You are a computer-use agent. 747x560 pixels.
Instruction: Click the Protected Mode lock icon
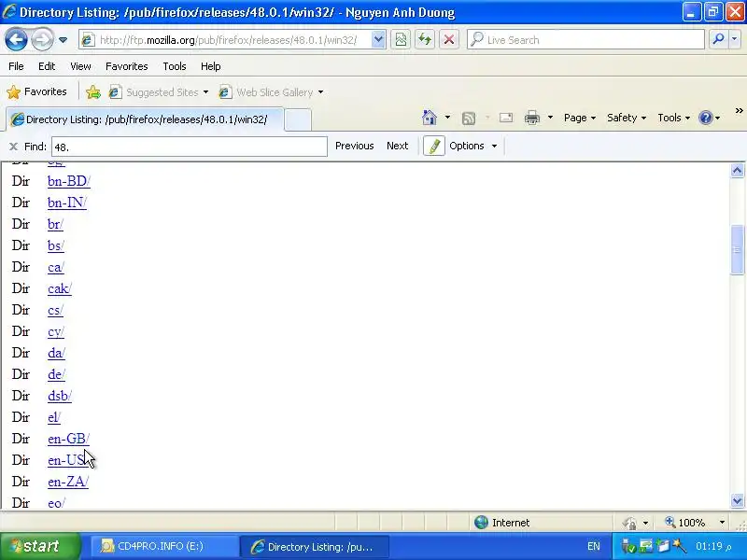629,523
